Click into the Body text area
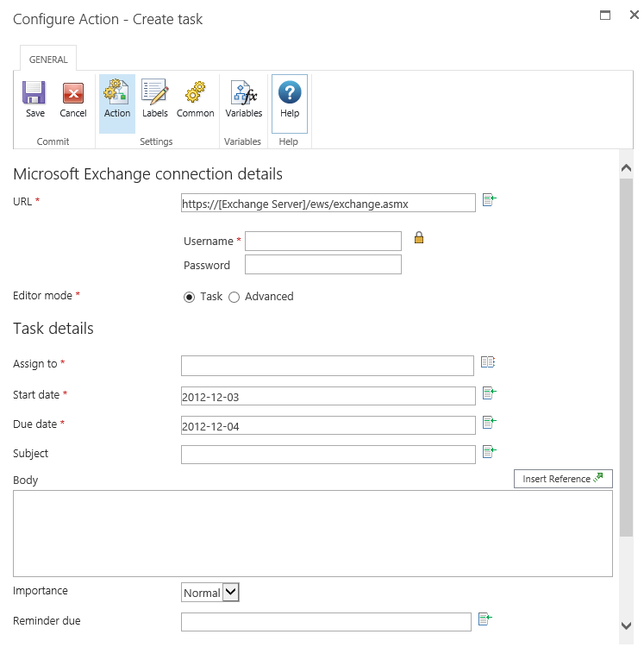The image size is (644, 647). pyautogui.click(x=312, y=533)
